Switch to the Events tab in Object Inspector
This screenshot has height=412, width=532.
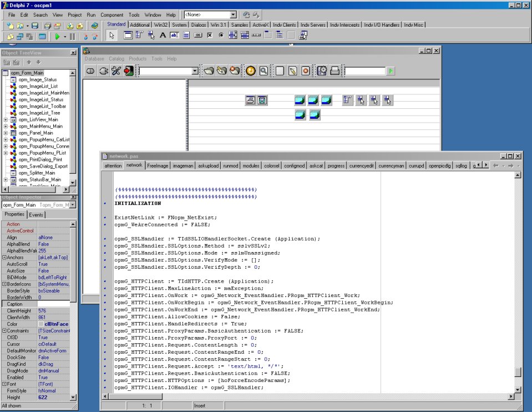(x=36, y=214)
